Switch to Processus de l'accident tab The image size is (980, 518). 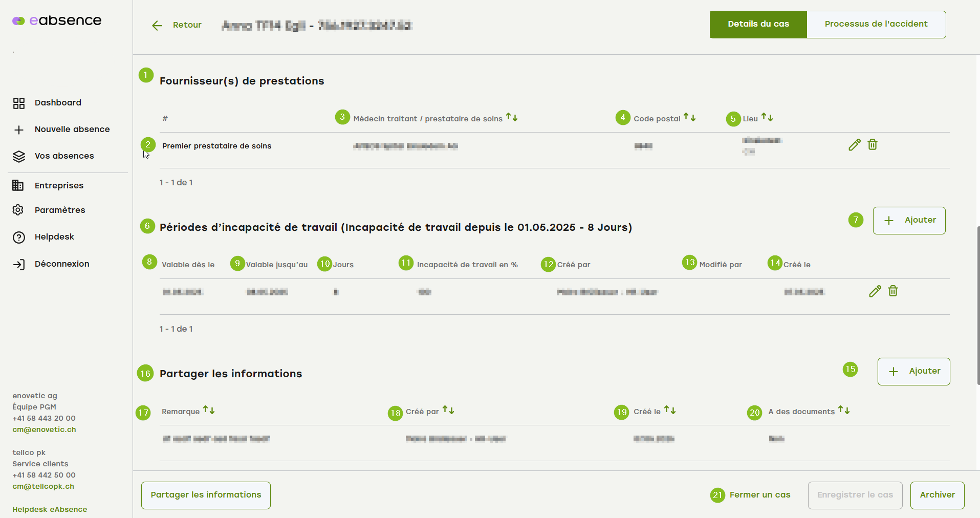[876, 25]
